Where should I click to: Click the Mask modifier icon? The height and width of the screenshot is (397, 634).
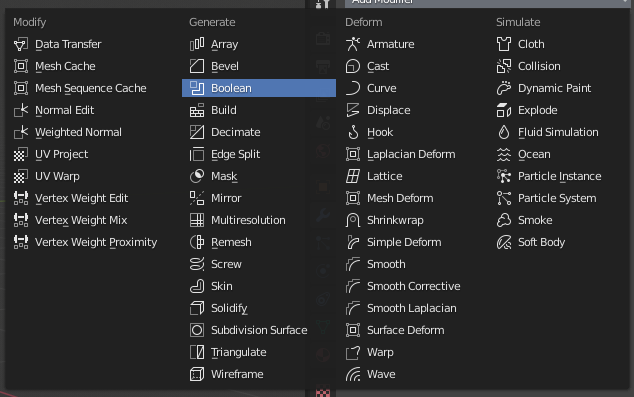pos(197,176)
